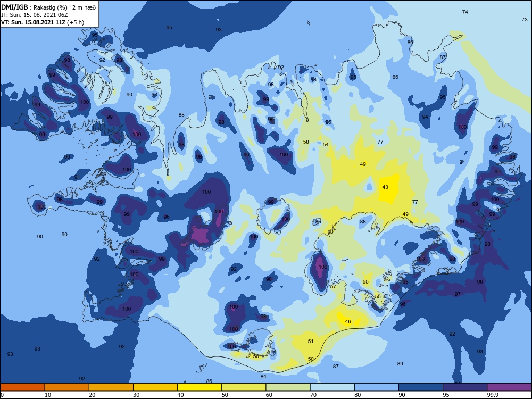
Task: Click the 10-20 orange legend swatch
Action: click(x=67, y=387)
